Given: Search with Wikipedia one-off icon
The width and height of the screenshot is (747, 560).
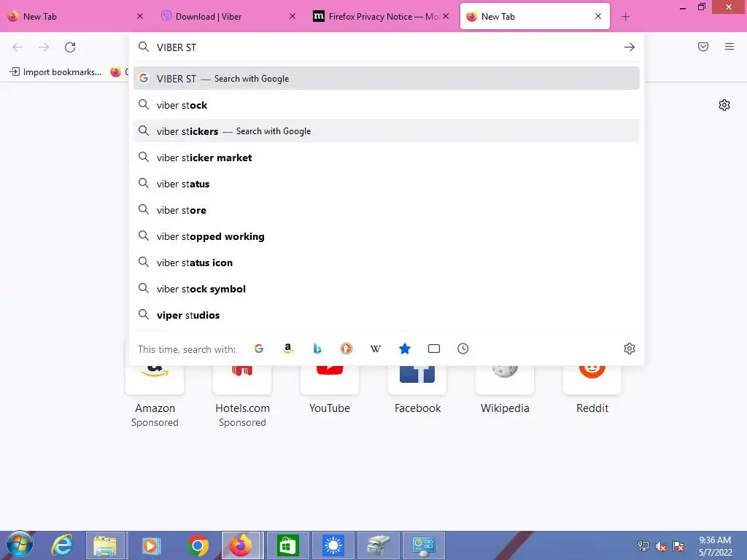Looking at the screenshot, I should coord(376,349).
